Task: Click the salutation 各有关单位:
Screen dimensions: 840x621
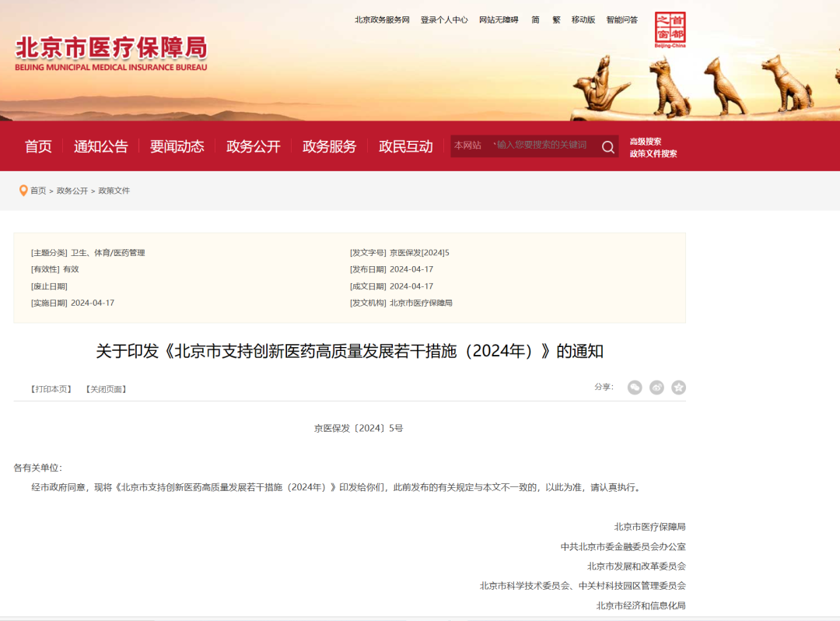Action: coord(38,468)
